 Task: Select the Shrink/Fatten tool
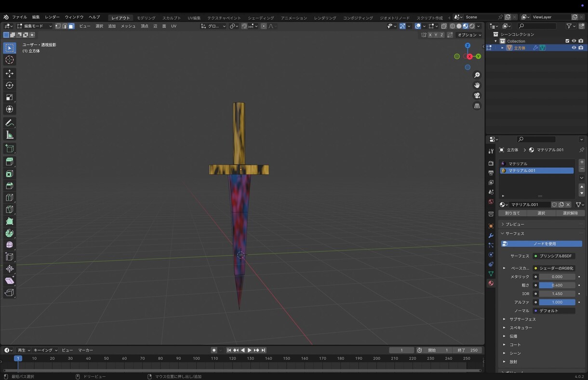(x=10, y=269)
